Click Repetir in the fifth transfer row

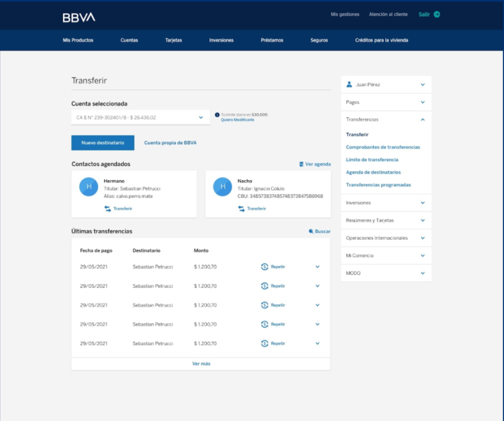[278, 344]
